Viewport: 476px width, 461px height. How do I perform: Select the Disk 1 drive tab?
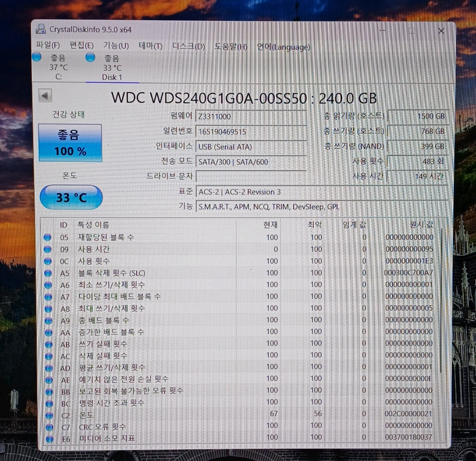[x=112, y=67]
